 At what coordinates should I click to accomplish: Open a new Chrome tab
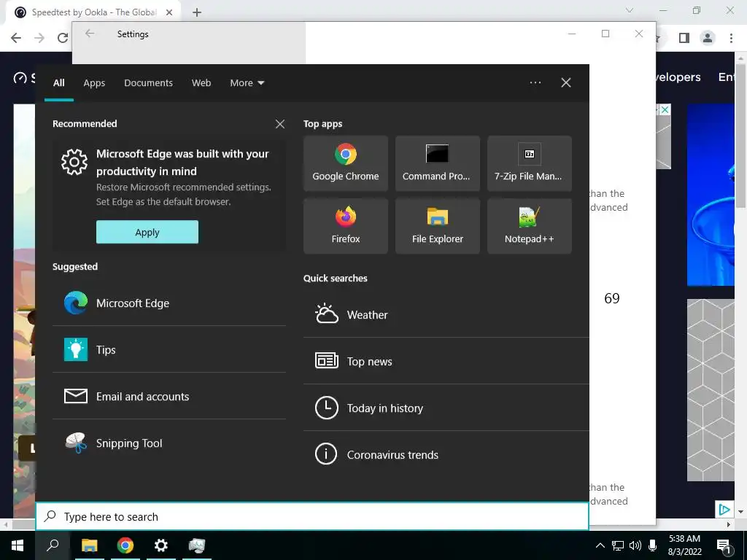[197, 12]
